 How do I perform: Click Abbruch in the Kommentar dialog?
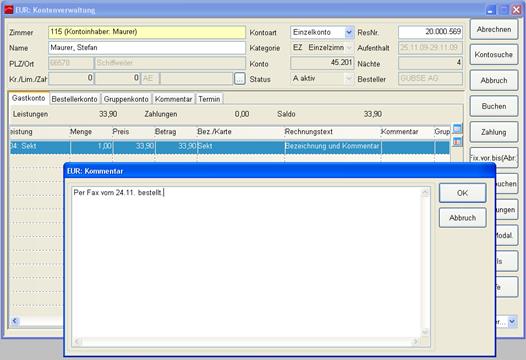click(462, 218)
